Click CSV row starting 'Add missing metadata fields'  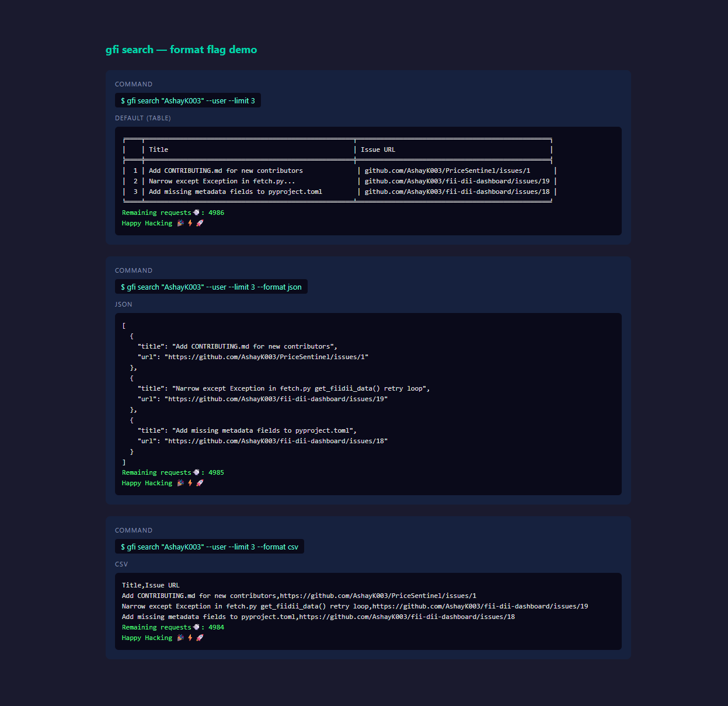coord(318,617)
